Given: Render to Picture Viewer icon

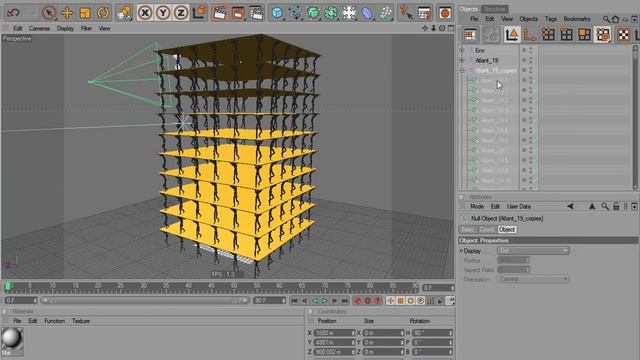Looking at the screenshot, I should [x=238, y=13].
